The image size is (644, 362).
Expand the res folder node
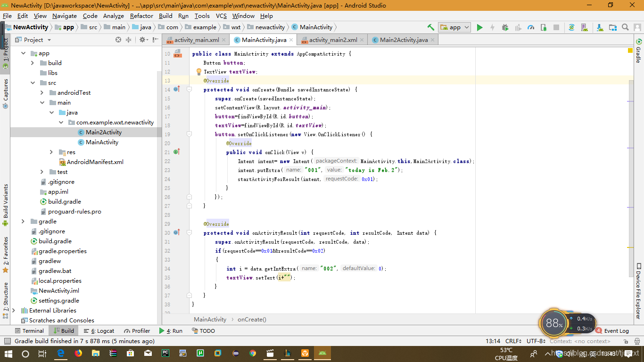[x=51, y=152]
